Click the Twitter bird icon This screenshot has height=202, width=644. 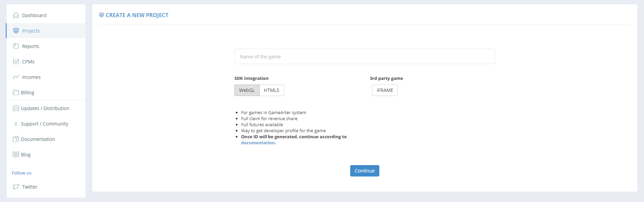pos(16,187)
